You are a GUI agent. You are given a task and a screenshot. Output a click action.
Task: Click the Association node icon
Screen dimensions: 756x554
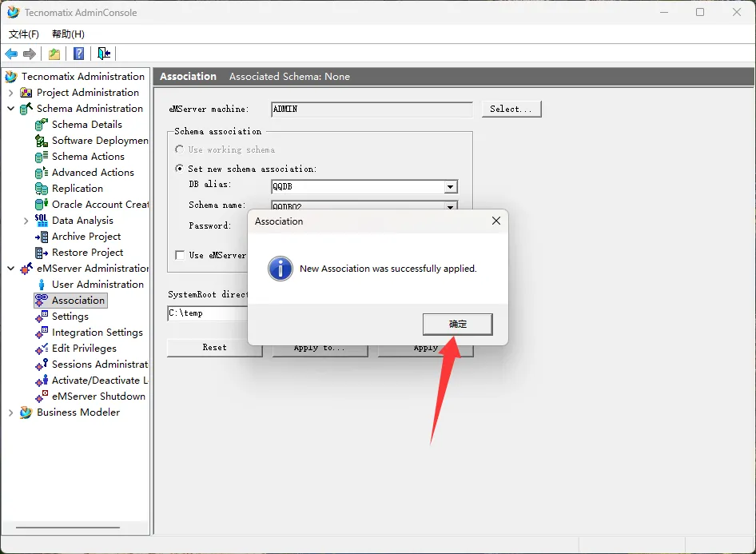pos(42,301)
